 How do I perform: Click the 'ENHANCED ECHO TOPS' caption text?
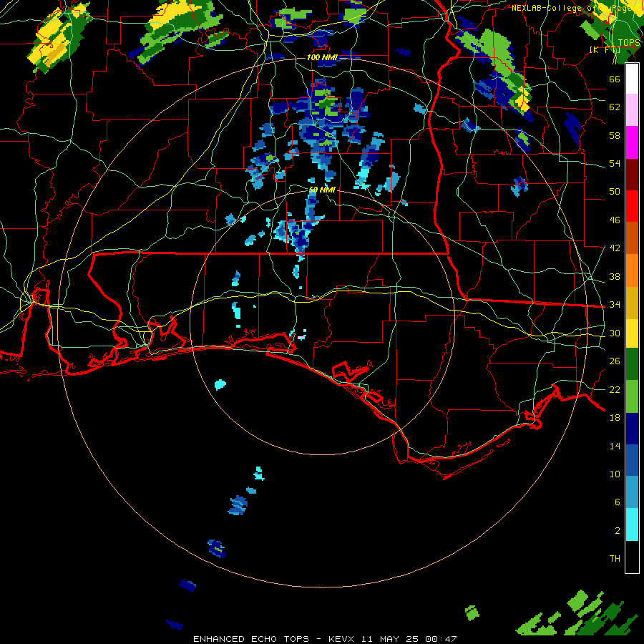tap(251, 639)
